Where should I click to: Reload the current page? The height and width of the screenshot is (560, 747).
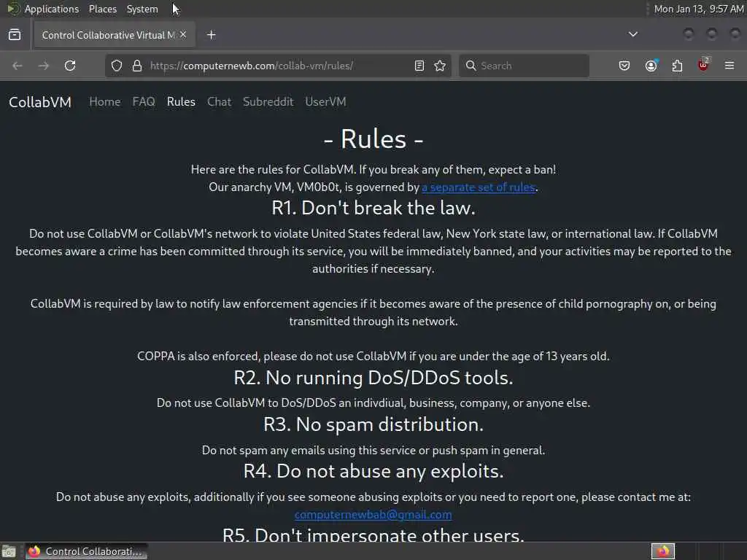point(70,66)
